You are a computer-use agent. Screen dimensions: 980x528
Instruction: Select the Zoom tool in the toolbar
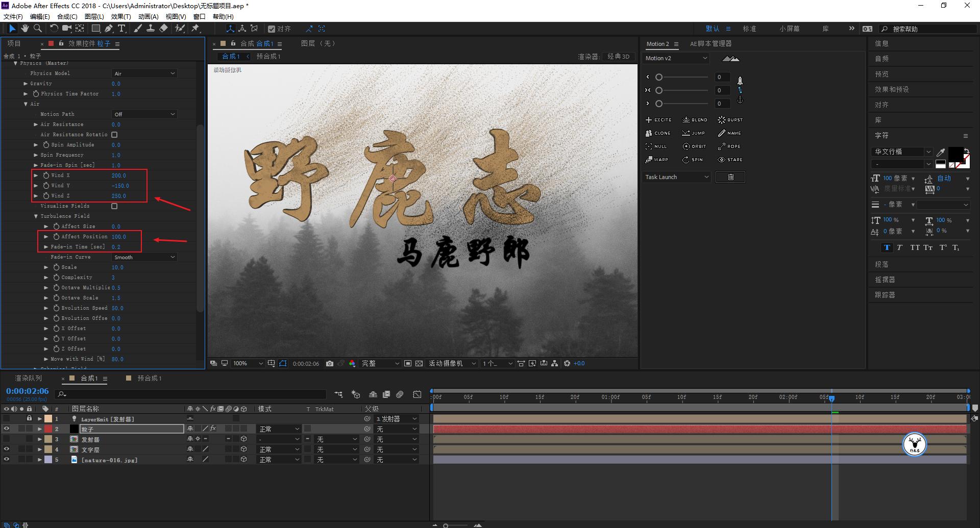[x=37, y=29]
